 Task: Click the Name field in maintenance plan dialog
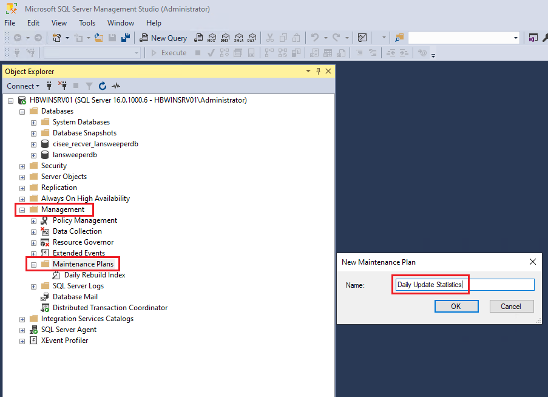pyautogui.click(x=464, y=284)
